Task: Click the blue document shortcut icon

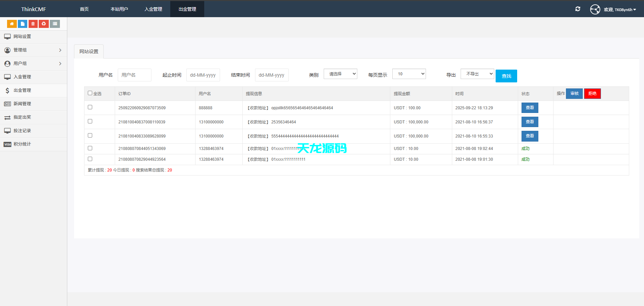Action: tap(23, 24)
